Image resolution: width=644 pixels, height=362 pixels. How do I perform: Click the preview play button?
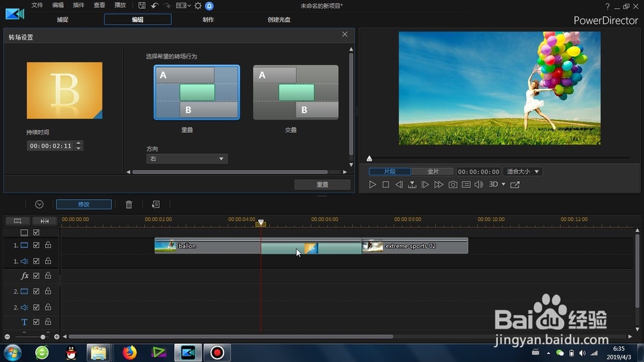[x=372, y=184]
